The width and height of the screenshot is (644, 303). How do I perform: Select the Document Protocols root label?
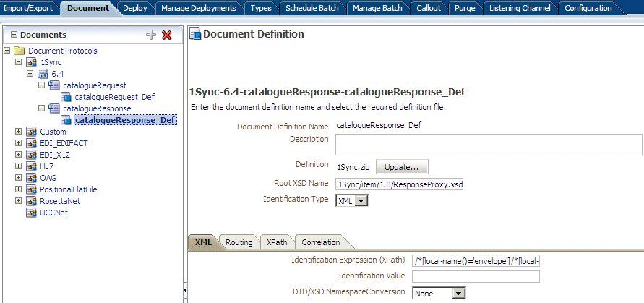[x=63, y=51]
